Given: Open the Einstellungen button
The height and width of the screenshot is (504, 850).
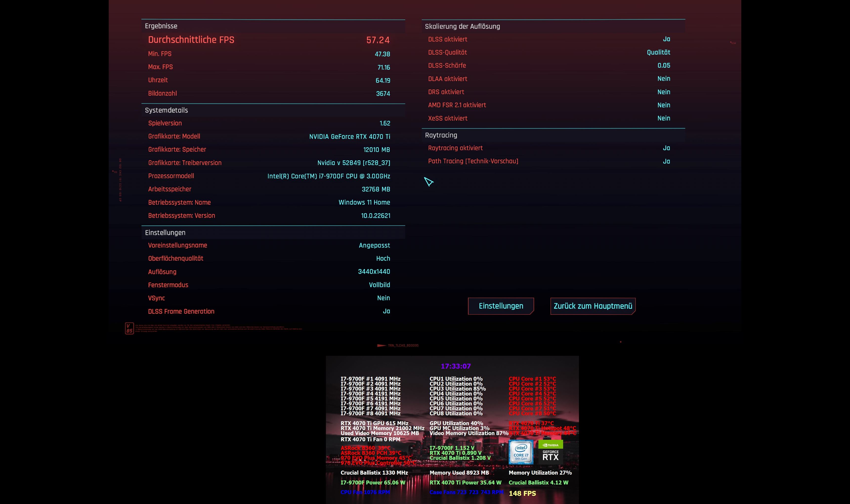Looking at the screenshot, I should pos(501,306).
